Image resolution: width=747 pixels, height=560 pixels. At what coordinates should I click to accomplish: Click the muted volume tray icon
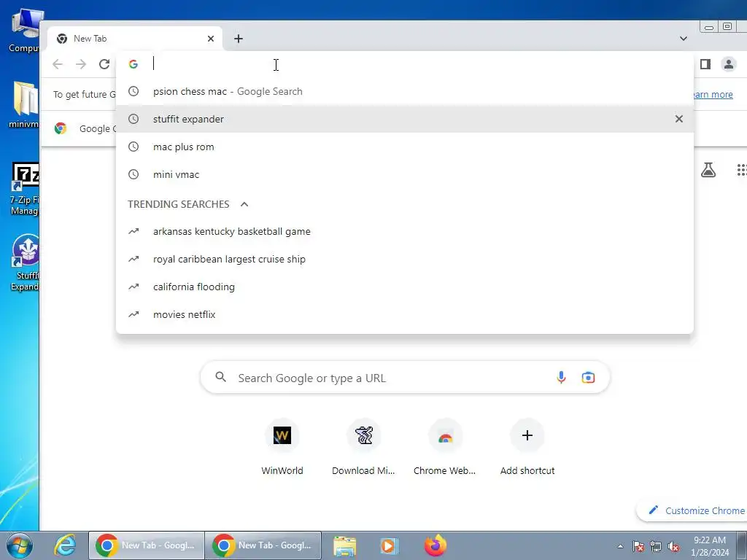(673, 546)
